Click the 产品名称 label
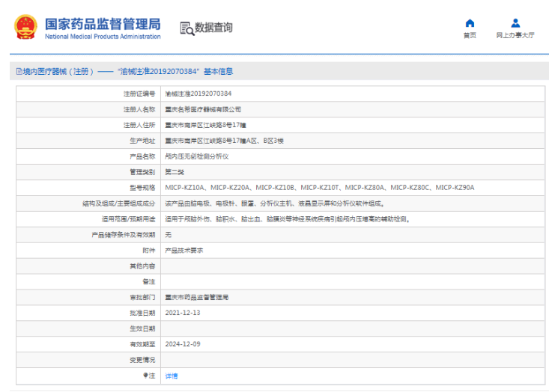Screen dimensions: 558x392 (142, 156)
